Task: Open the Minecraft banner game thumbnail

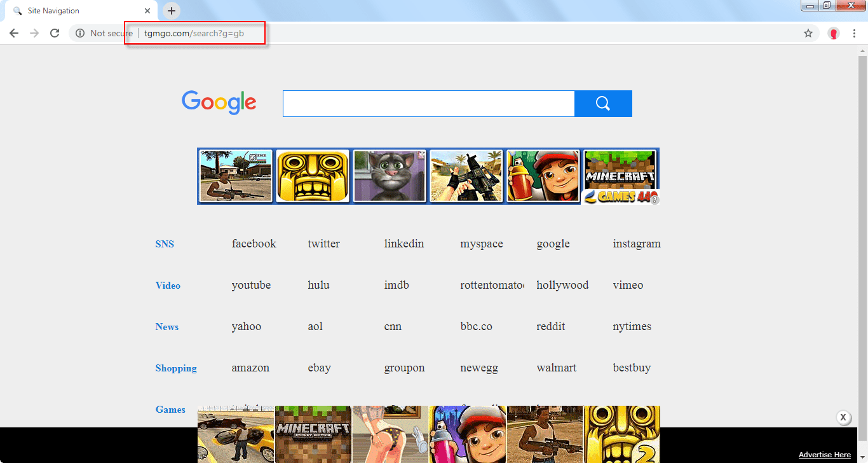Action: pos(620,169)
